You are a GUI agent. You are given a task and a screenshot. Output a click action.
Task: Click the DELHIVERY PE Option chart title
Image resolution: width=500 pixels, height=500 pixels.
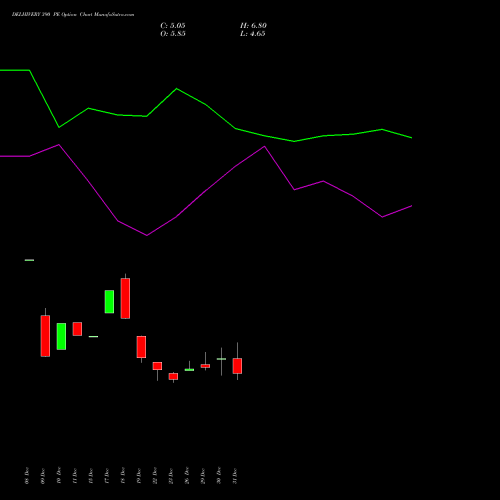click(73, 15)
